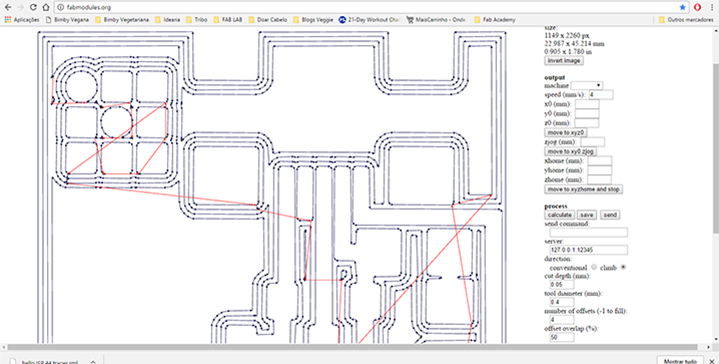Open the Bimby Vegana bookmark
The width and height of the screenshot is (719, 364).
(x=67, y=20)
